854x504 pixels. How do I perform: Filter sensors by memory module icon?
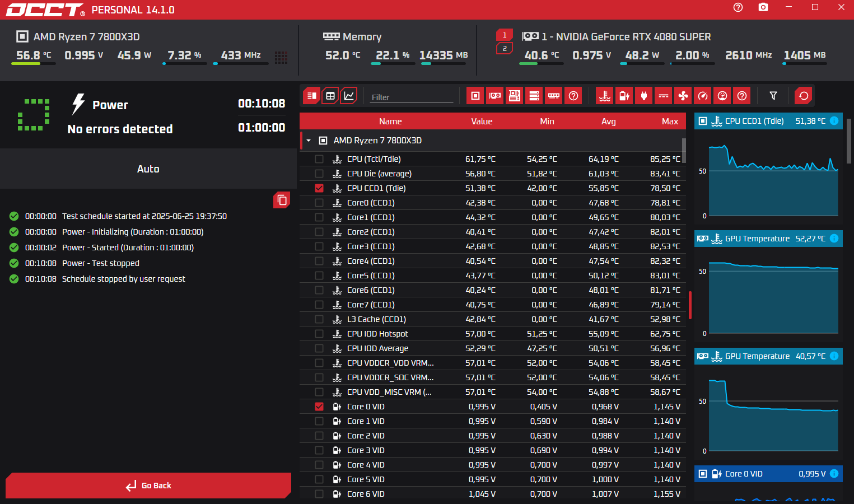pyautogui.click(x=554, y=96)
